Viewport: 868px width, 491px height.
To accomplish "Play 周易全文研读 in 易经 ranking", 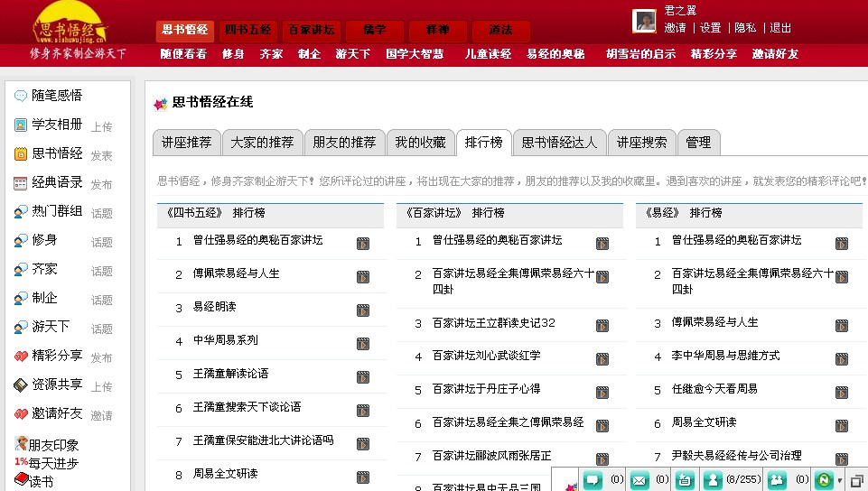I will tap(842, 426).
